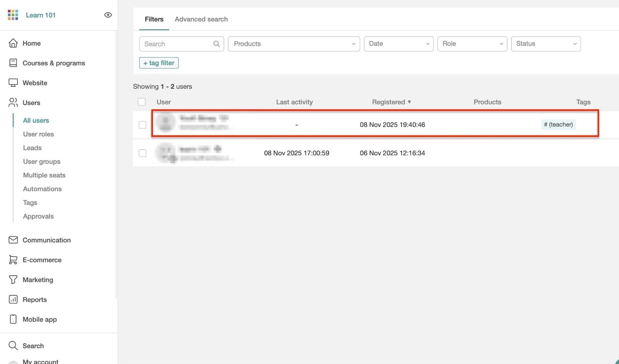Image resolution: width=619 pixels, height=364 pixels.
Task: Click the Reports chart icon
Action: [13, 299]
